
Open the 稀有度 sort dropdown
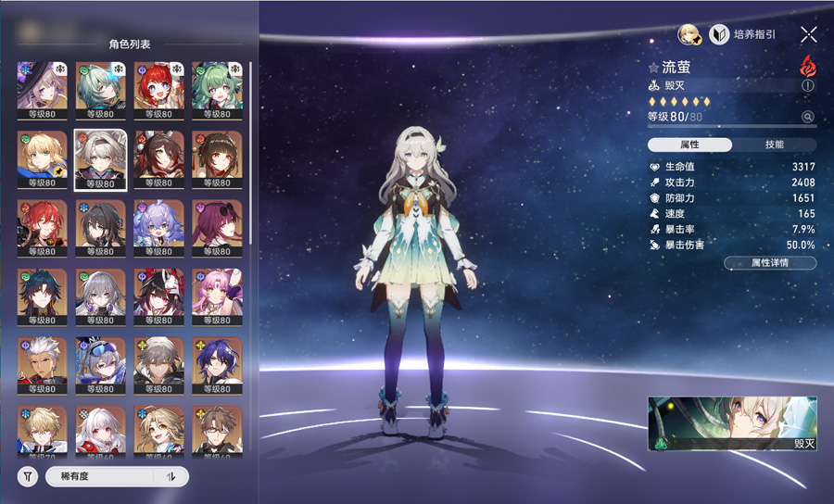pos(101,476)
